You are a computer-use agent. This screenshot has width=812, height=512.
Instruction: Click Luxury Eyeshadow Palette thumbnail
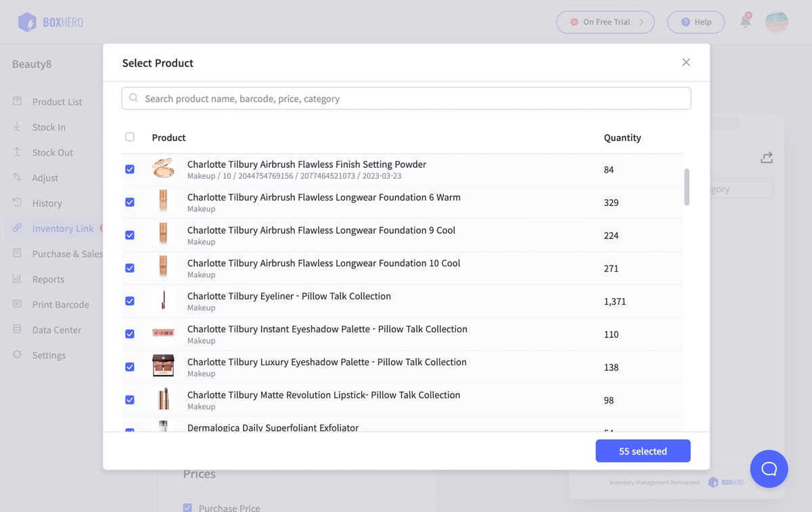[x=163, y=366]
